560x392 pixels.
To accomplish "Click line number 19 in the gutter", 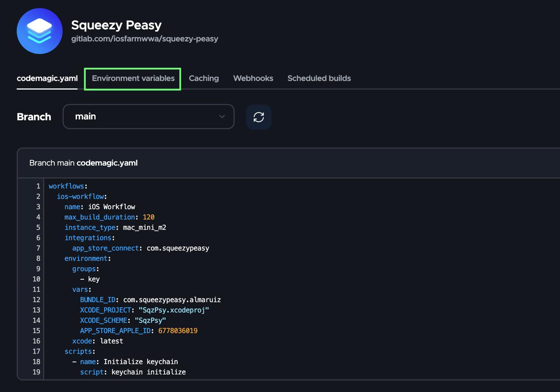I will point(36,372).
